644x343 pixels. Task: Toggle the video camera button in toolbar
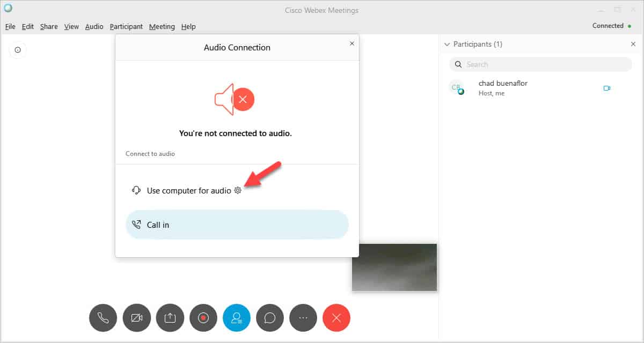(137, 318)
